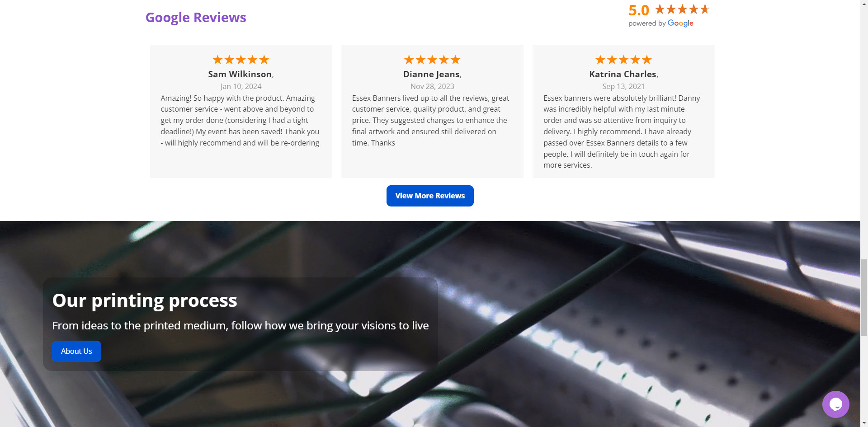
Task: Select the Sam Wilkinson reviewer name
Action: (240, 74)
